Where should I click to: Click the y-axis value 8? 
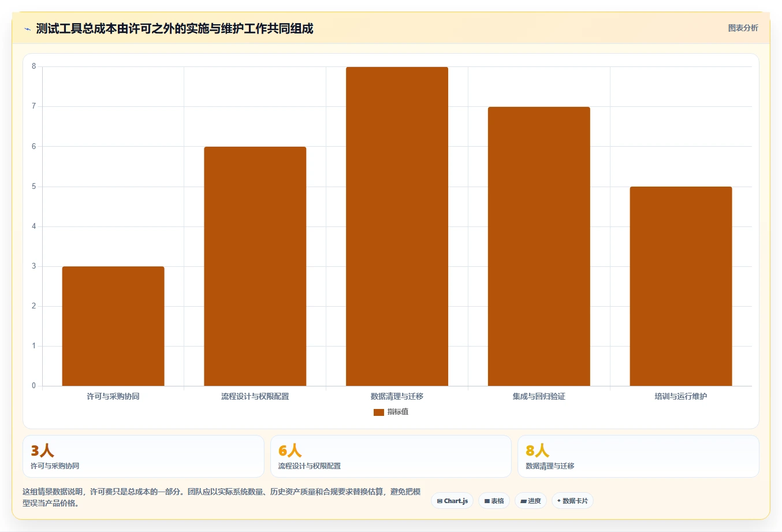(33, 66)
